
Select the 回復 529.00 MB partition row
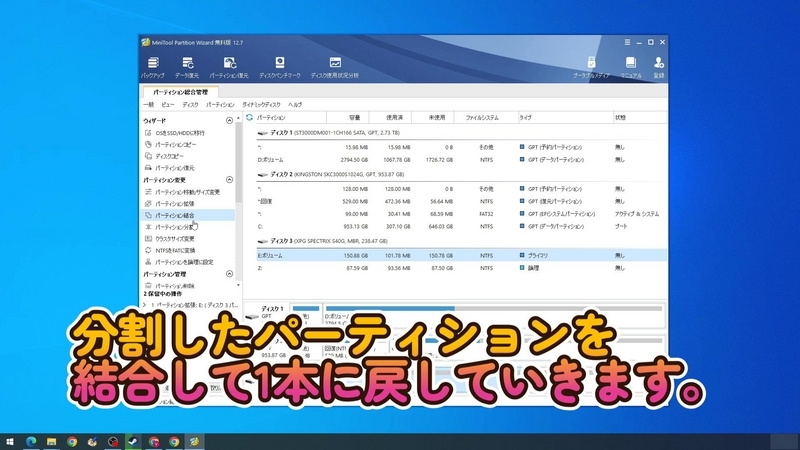pyautogui.click(x=461, y=201)
